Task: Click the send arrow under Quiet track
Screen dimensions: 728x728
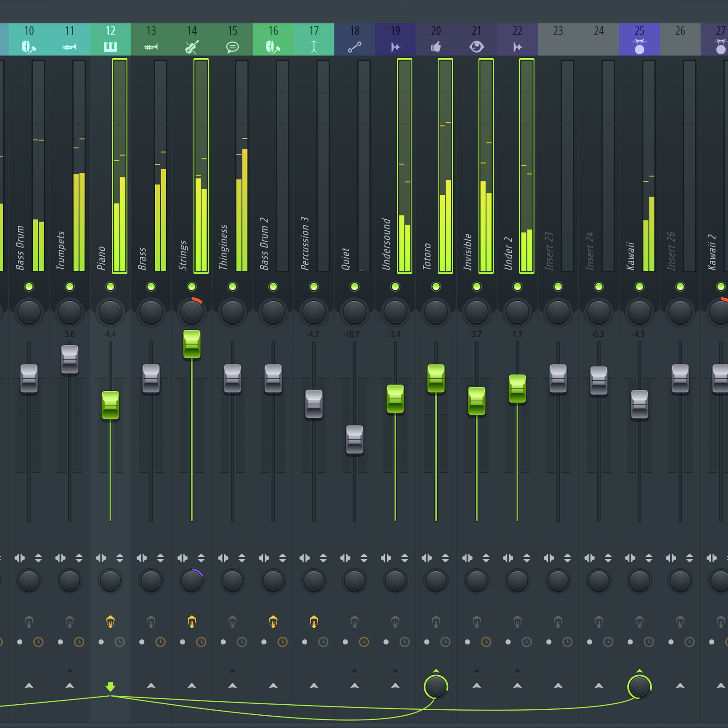Action: (354, 686)
